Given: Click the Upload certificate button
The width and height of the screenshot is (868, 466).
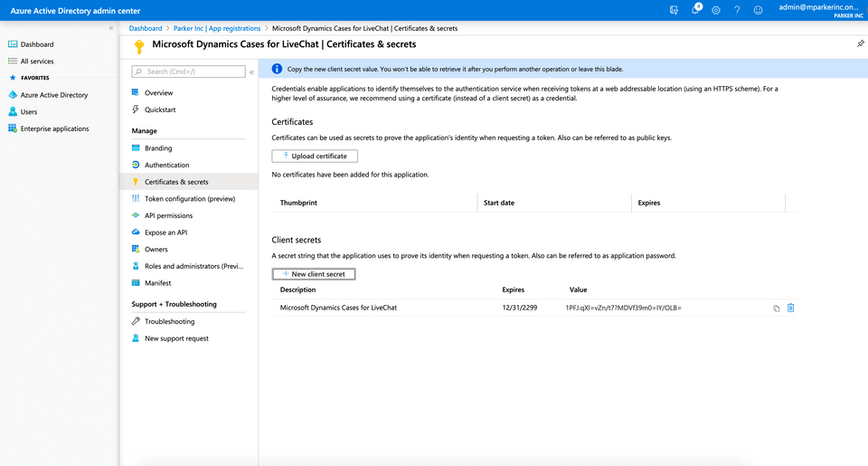Looking at the screenshot, I should [x=315, y=157].
